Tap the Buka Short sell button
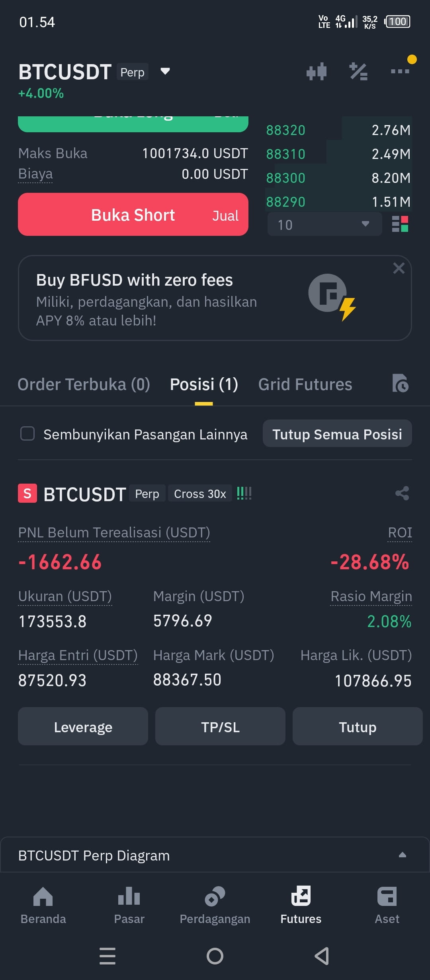The image size is (430, 980). pyautogui.click(x=133, y=214)
